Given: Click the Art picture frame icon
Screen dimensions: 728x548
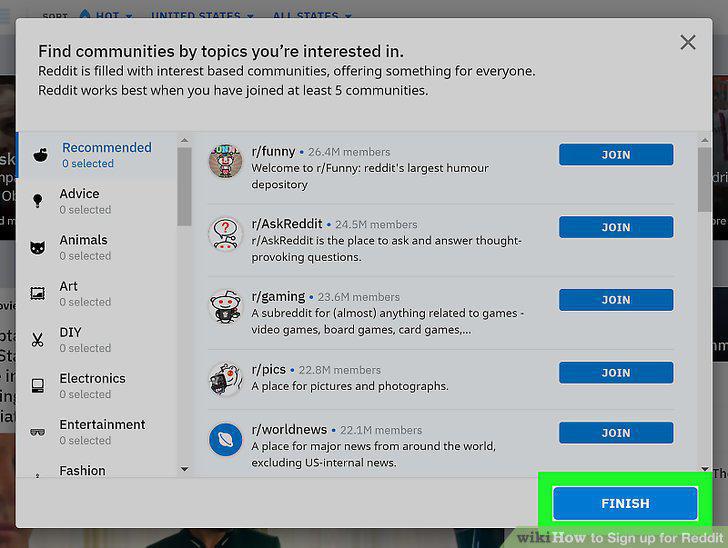Looking at the screenshot, I should [x=38, y=294].
